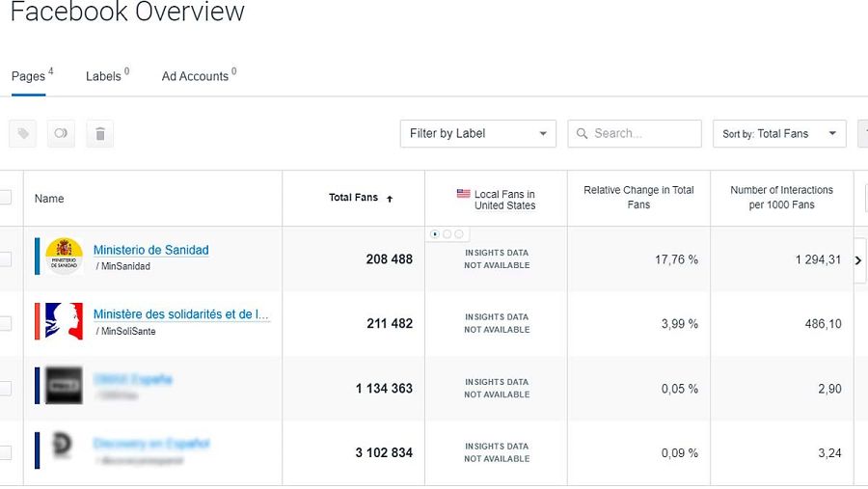Image resolution: width=868 pixels, height=489 pixels.
Task: Select first radio dot under Local Fans header
Action: pos(435,233)
